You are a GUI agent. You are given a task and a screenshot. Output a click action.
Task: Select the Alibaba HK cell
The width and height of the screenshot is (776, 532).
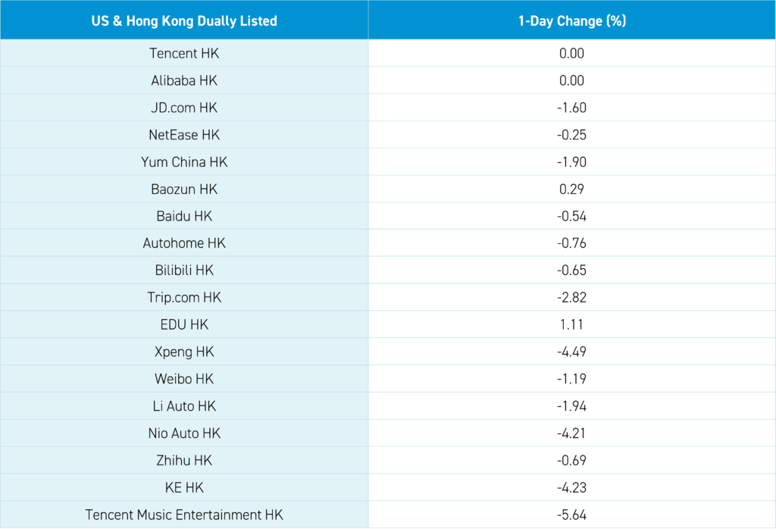[x=184, y=81]
